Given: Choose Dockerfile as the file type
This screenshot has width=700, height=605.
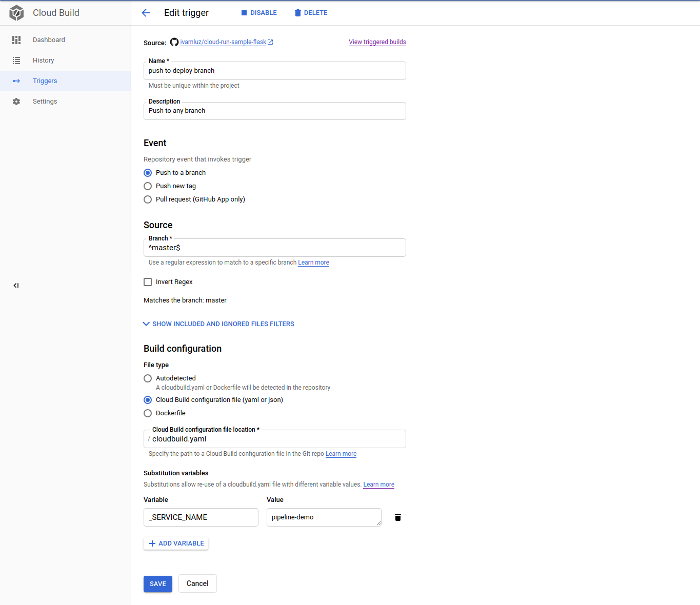Looking at the screenshot, I should coord(148,413).
